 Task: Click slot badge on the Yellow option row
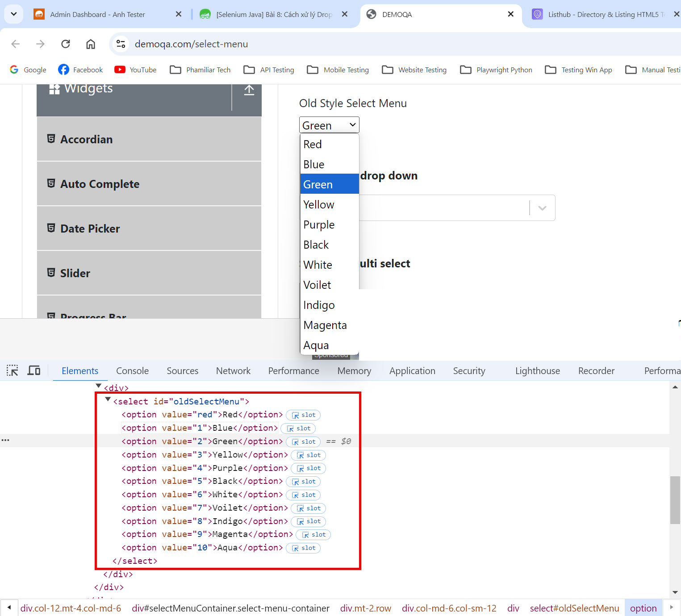coord(309,455)
